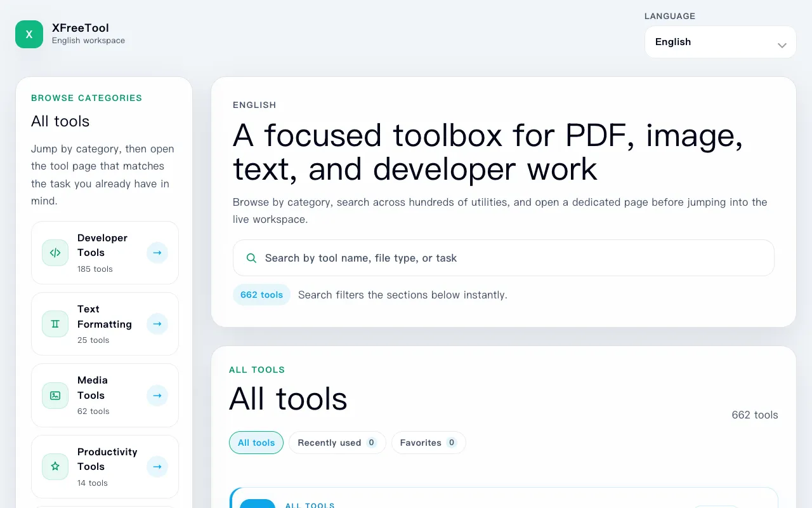This screenshot has width=812, height=508.
Task: Click the '62 tools' count text
Action: click(x=93, y=411)
